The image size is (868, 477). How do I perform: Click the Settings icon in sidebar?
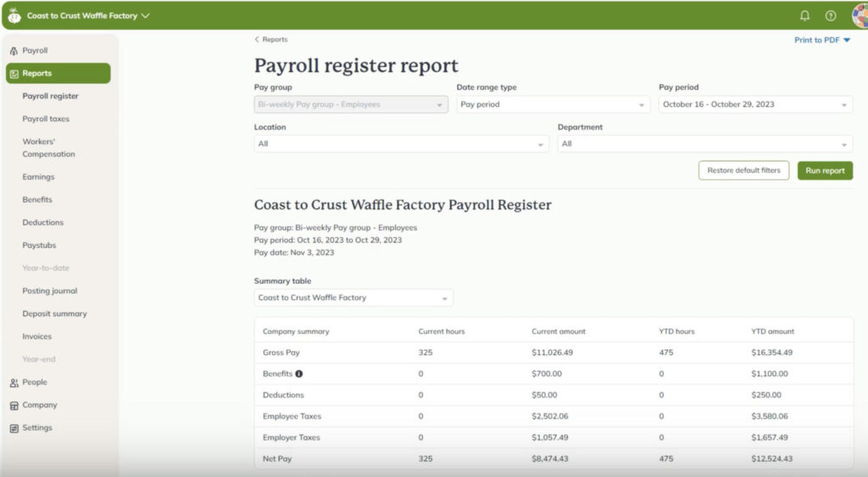pyautogui.click(x=14, y=429)
